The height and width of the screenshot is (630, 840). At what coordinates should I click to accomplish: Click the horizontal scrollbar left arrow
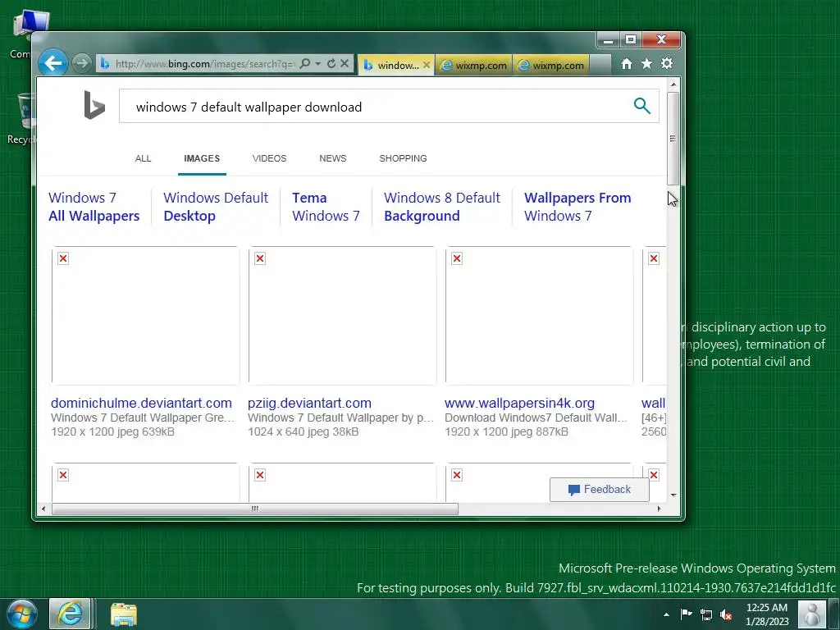coord(44,509)
